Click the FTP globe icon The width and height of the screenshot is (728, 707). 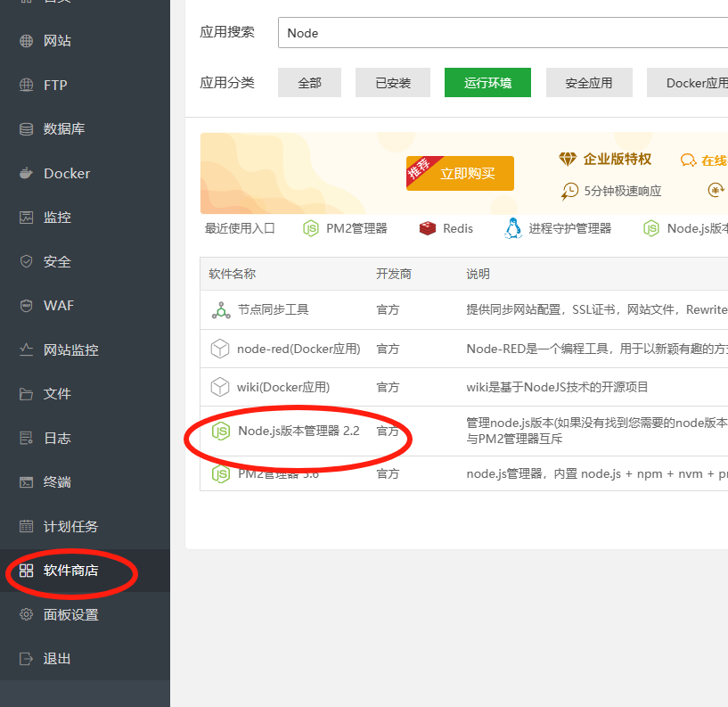tap(27, 85)
